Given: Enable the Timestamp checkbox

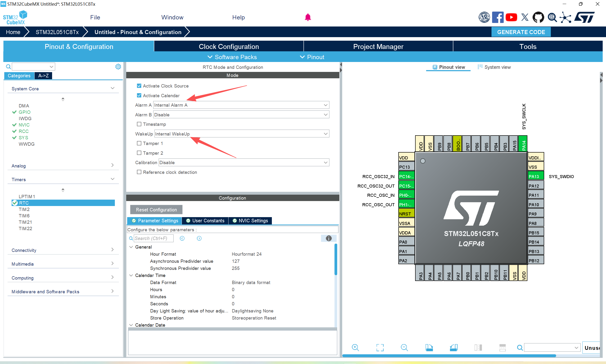Looking at the screenshot, I should [x=139, y=124].
